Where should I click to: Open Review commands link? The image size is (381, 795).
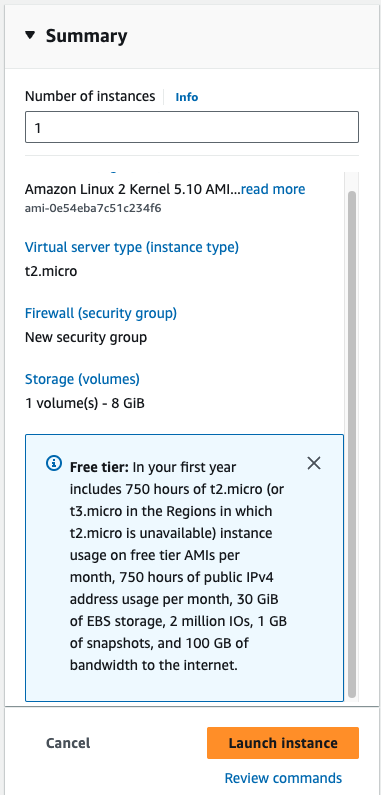pos(283,778)
